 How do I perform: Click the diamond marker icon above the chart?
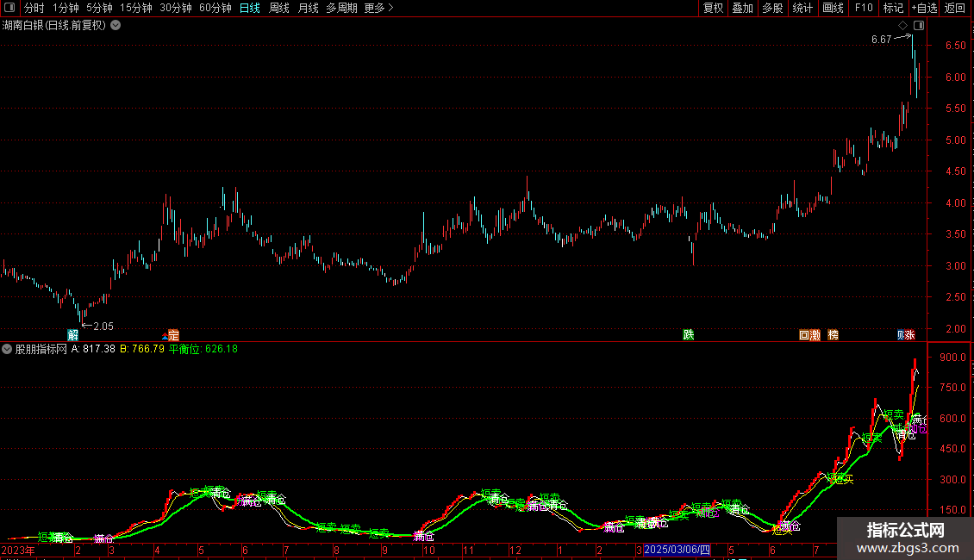pos(902,26)
